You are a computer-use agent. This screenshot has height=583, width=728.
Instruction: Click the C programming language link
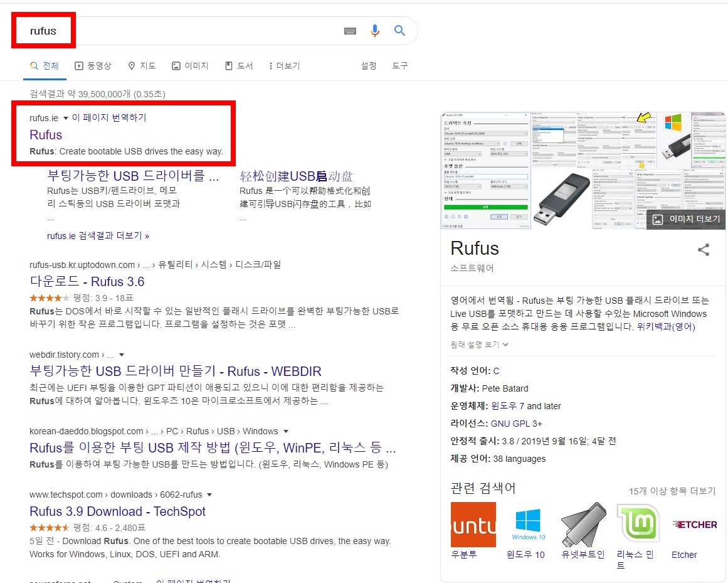click(496, 371)
